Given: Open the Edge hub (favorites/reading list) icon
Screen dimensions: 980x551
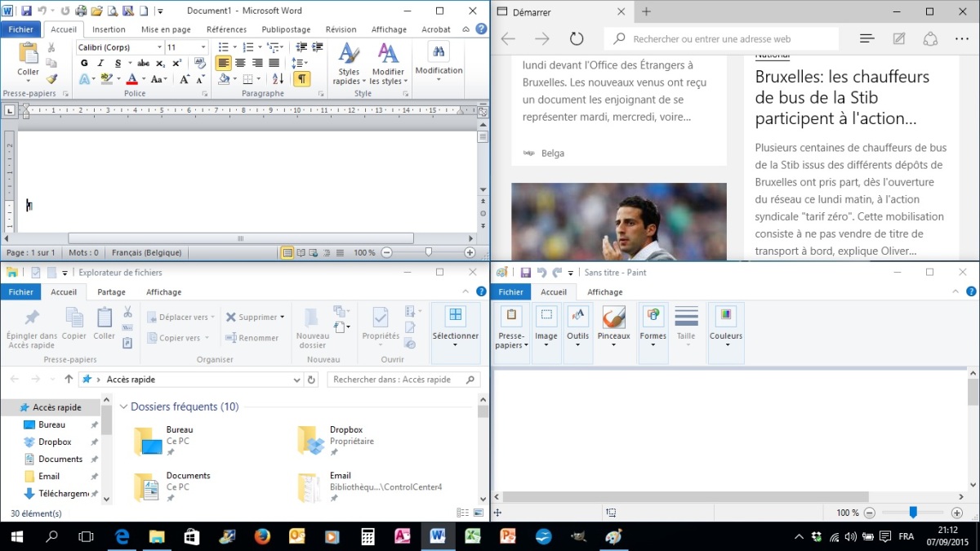Looking at the screenshot, I should point(867,38).
